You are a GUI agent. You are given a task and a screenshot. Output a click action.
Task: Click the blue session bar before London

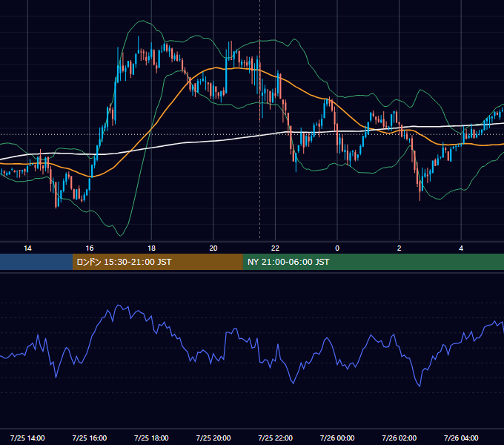click(x=36, y=262)
